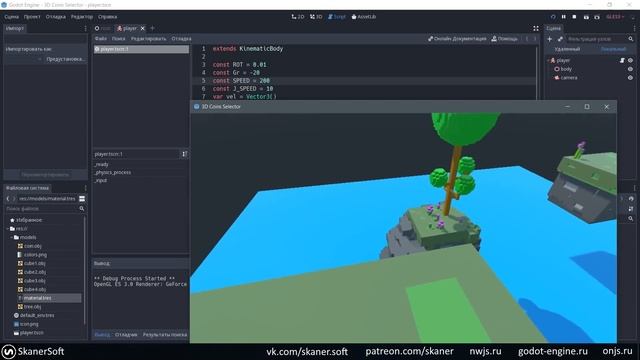Open the AssetLib workspace
Screen dimensions: 640x360
(364, 17)
